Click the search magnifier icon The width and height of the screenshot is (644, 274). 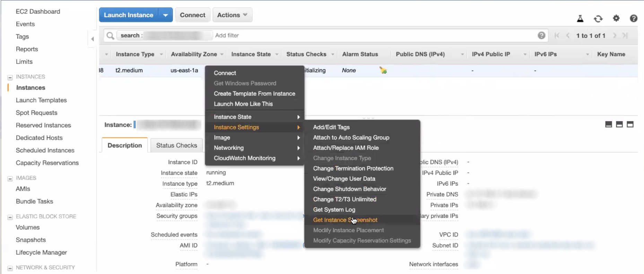tap(110, 35)
